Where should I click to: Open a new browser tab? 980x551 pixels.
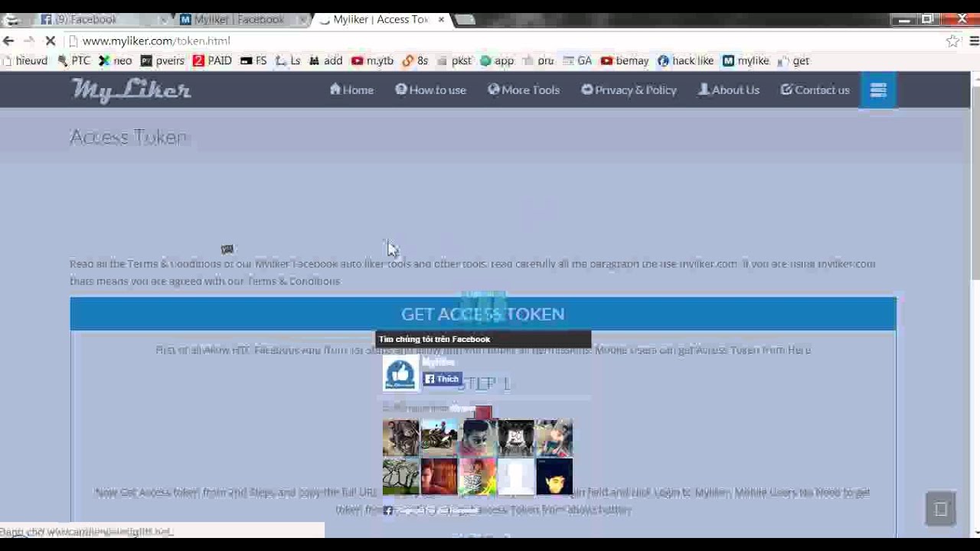pyautogui.click(x=465, y=20)
